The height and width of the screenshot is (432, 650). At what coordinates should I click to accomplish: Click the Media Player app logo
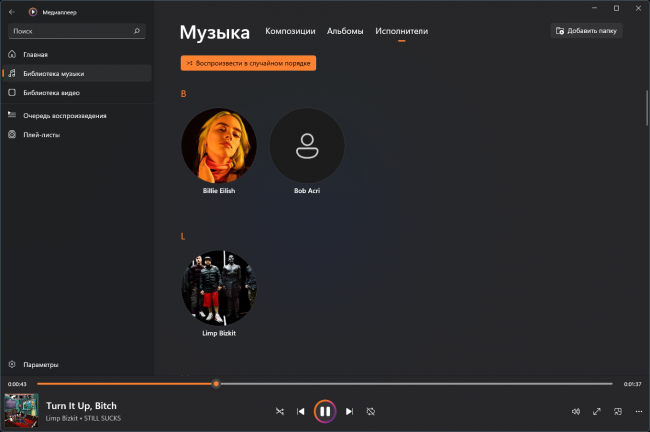point(33,12)
